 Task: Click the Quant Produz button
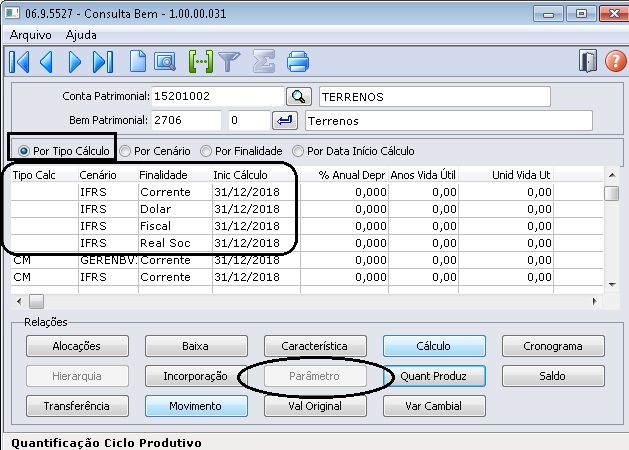click(434, 376)
